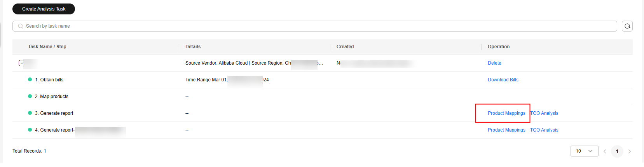Click Download Bills link
644x167 pixels.
[x=503, y=80]
